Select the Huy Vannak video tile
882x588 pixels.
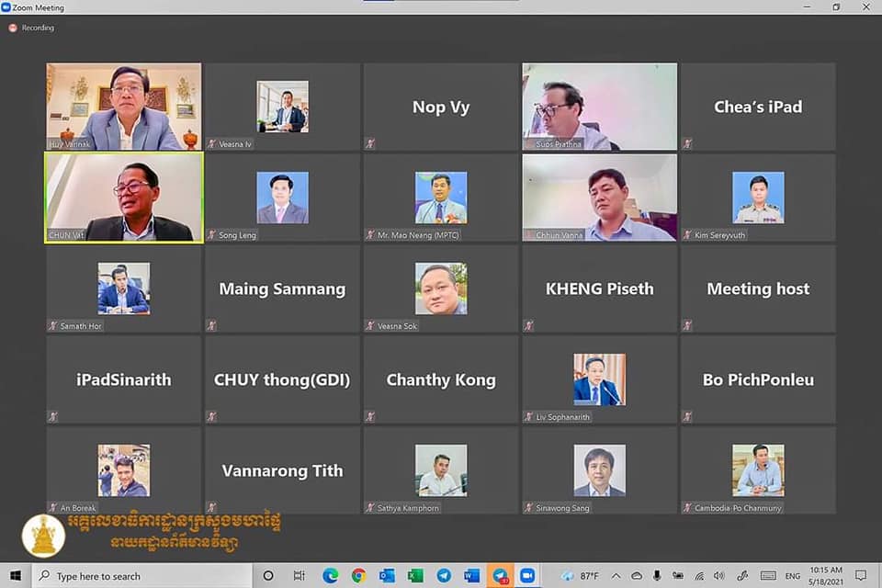(x=124, y=107)
